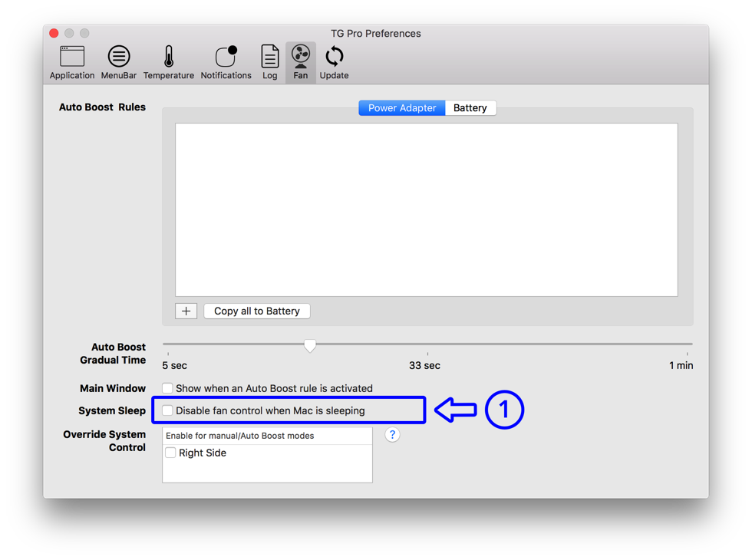Click the Auto Boost Gradual Time slider thumb
This screenshot has height=560, width=752.
tap(310, 345)
